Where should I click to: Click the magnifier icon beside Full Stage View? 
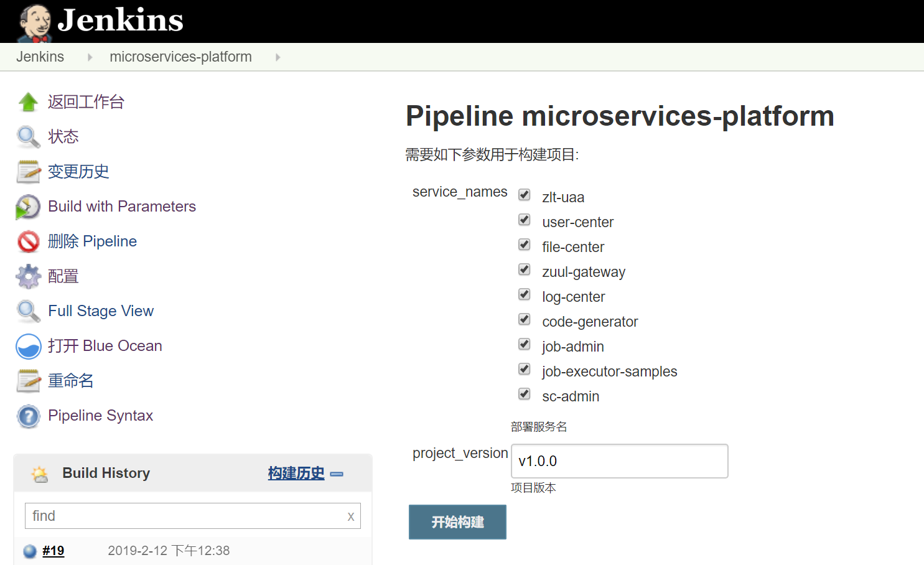point(29,311)
